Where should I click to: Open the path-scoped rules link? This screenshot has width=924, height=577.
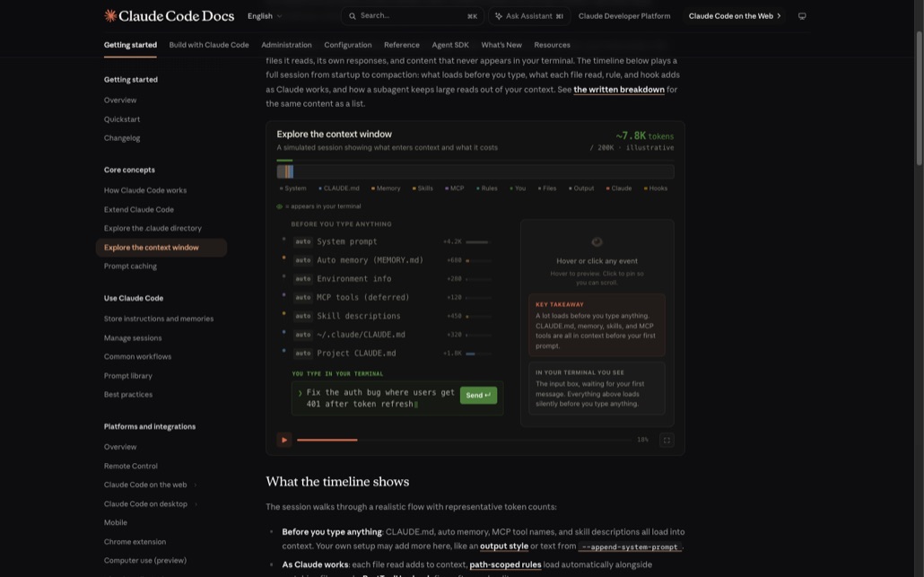[x=505, y=564]
